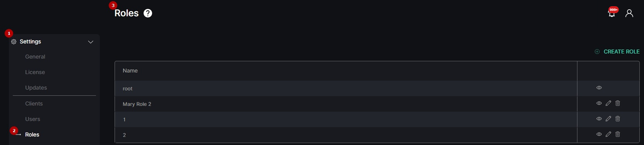
Task: Open the notifications bell icon
Action: coord(611,14)
